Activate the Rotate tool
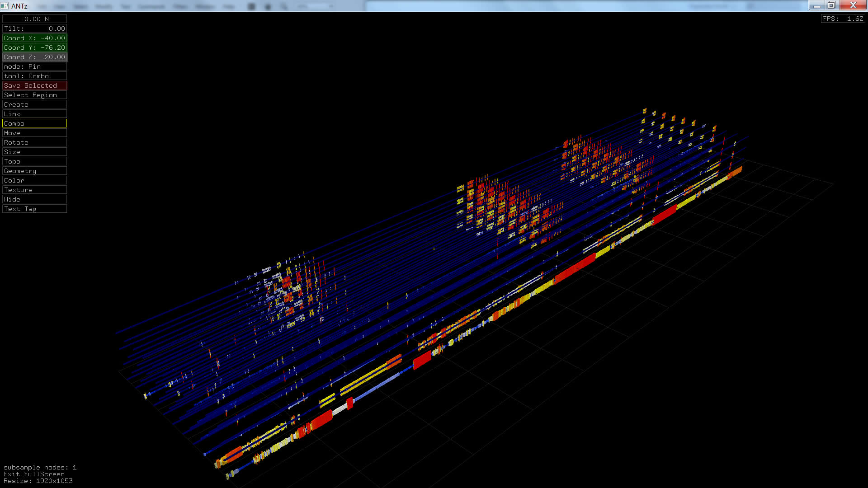Screen dimensions: 868x488 point(34,142)
